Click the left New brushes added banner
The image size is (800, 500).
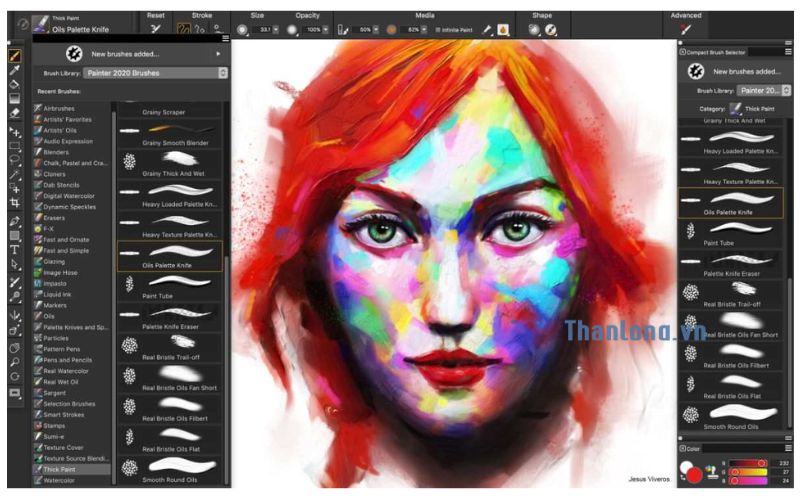pos(130,53)
